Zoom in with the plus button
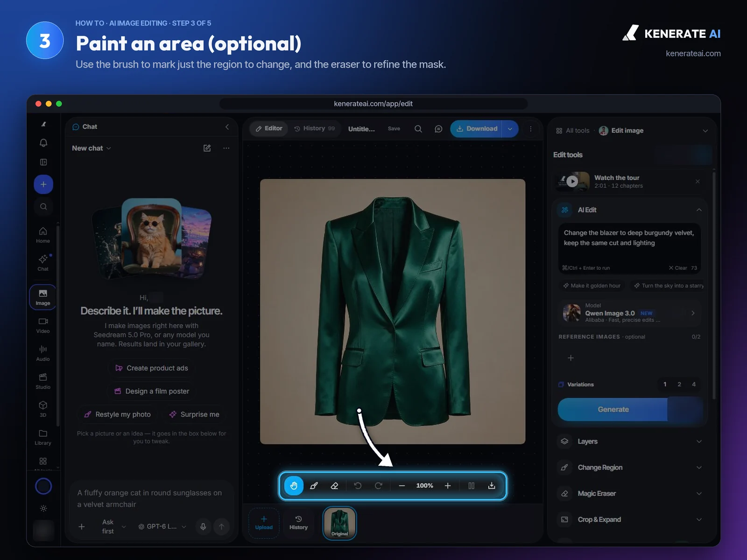Image resolution: width=747 pixels, height=560 pixels. coord(448,486)
